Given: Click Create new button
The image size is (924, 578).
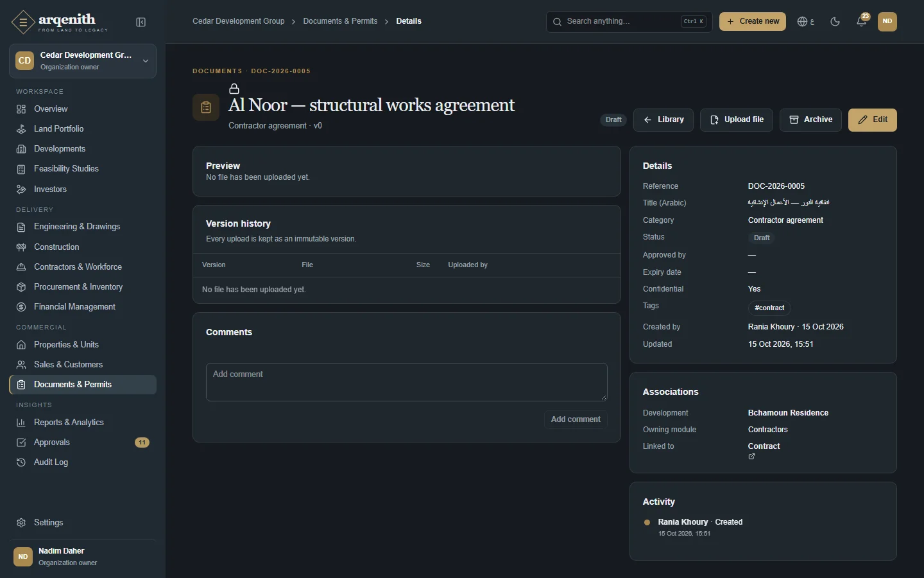Looking at the screenshot, I should (753, 21).
